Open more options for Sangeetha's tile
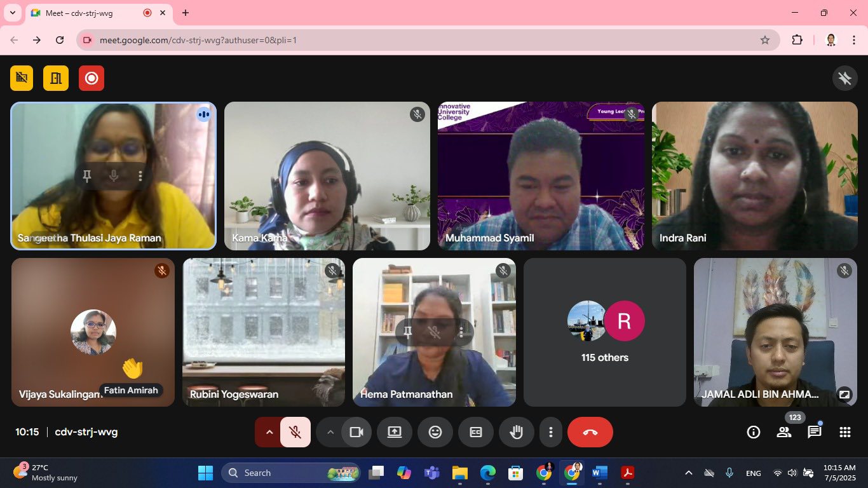Screen dimensions: 868x488 [140, 176]
